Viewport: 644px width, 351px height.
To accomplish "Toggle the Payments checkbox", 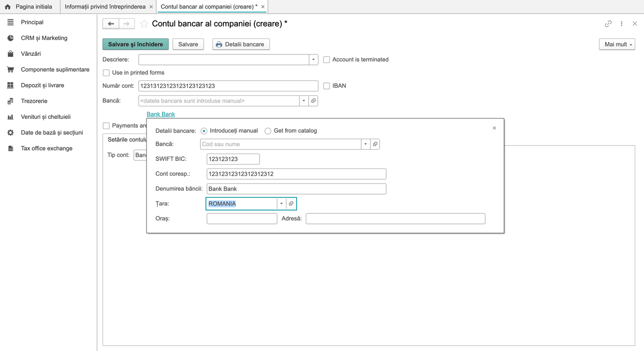I will (x=106, y=126).
